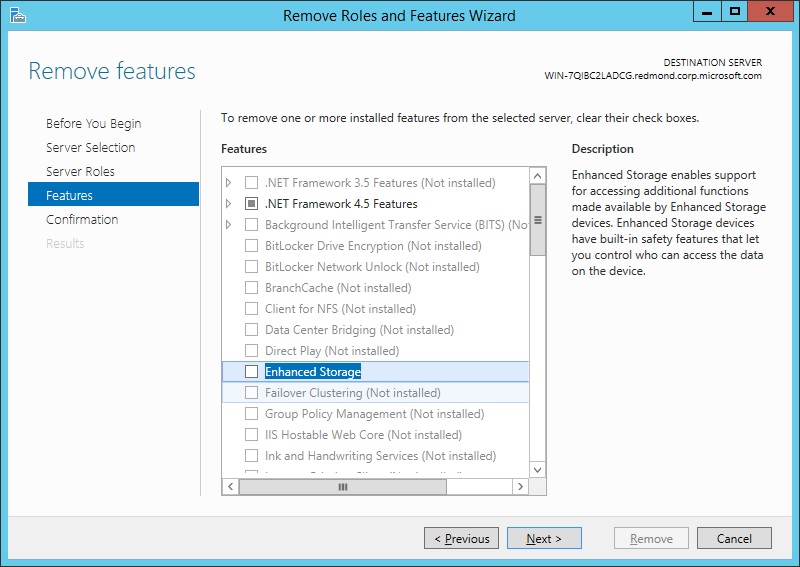The height and width of the screenshot is (567, 800).
Task: Select the Client for NFS (Not installed) label
Action: [340, 309]
